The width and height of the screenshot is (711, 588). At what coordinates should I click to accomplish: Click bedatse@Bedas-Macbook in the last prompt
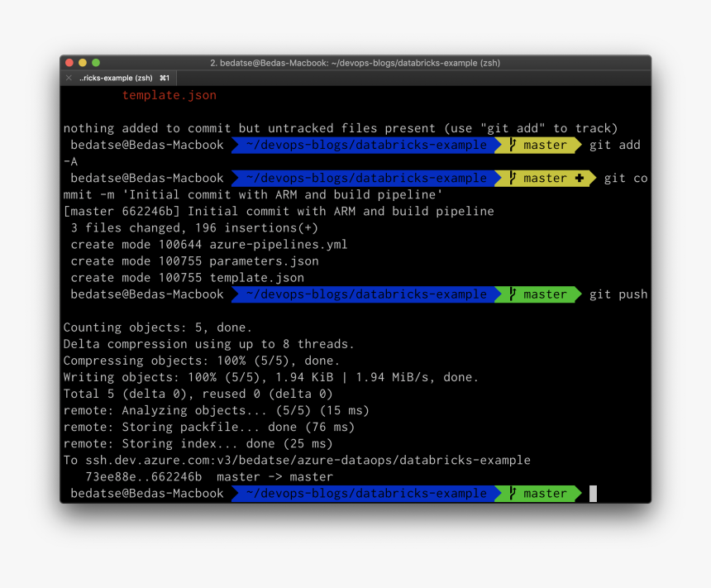tap(147, 493)
